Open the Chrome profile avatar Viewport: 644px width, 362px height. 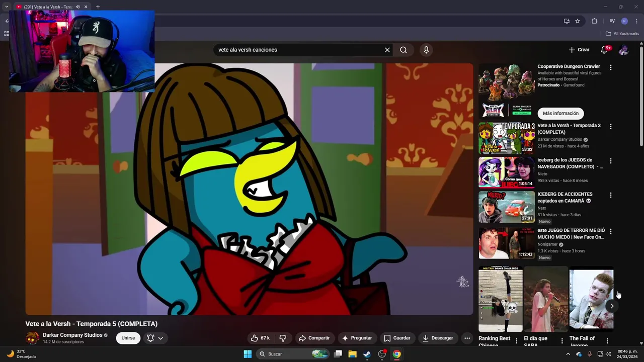click(624, 21)
